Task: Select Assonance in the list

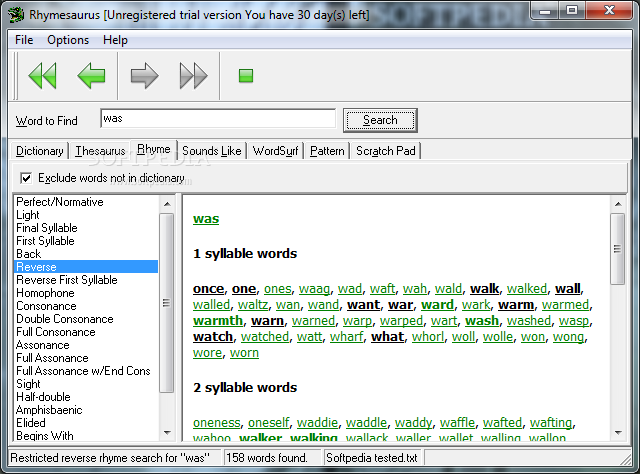Action: tap(86, 345)
